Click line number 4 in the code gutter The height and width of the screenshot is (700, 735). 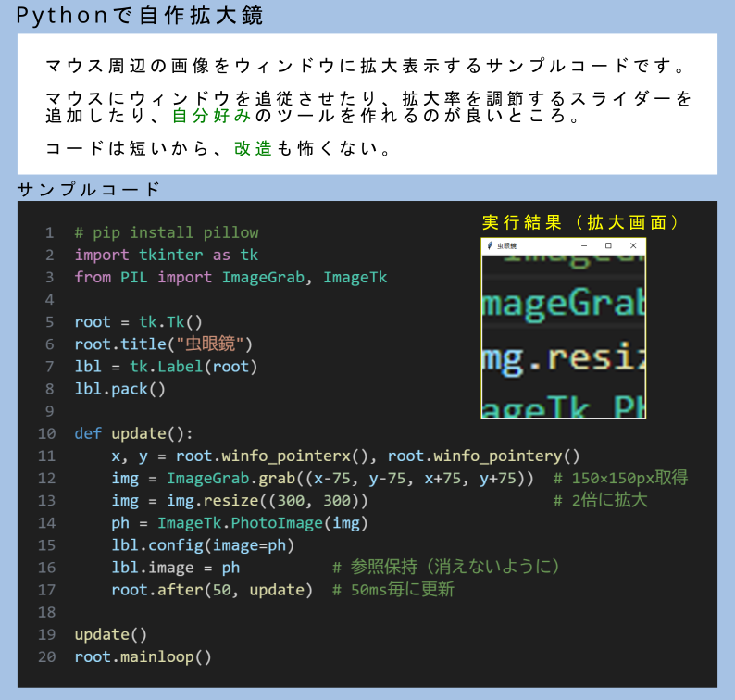[x=50, y=300]
